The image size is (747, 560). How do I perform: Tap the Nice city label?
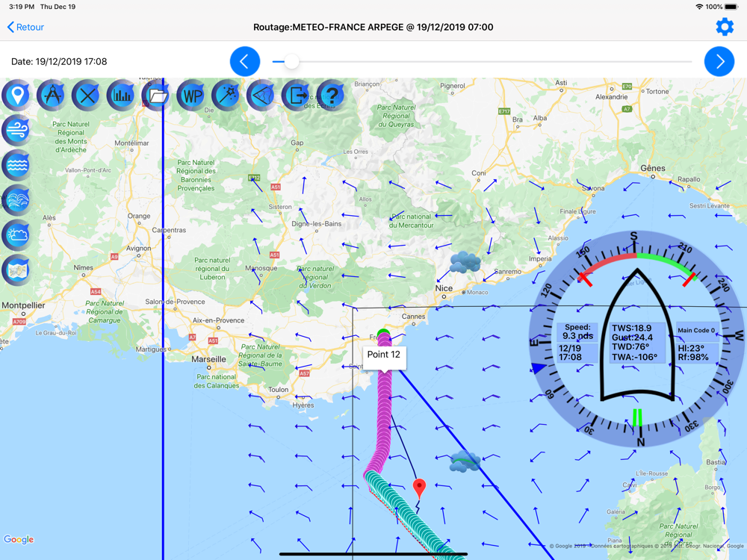coord(444,288)
